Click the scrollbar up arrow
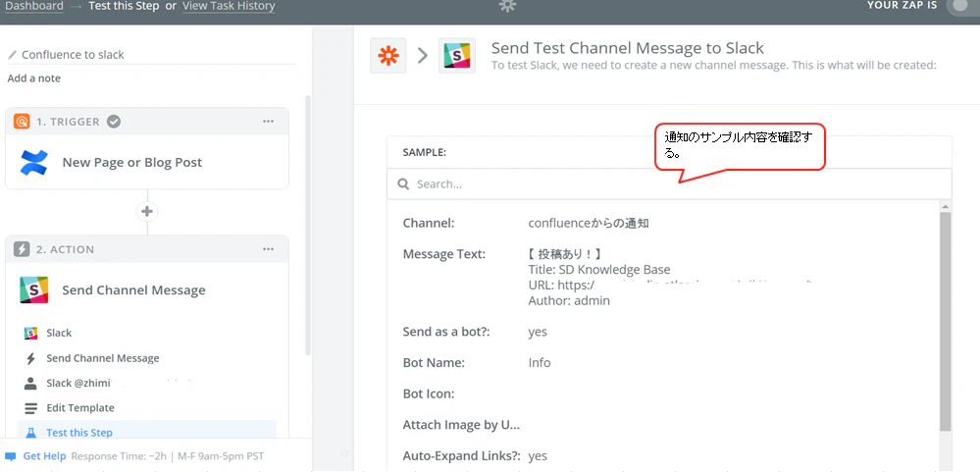This screenshot has width=980, height=472. coord(945,206)
